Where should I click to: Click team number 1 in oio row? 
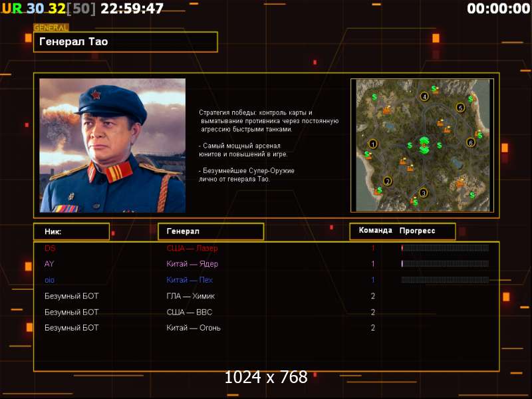[x=373, y=279]
